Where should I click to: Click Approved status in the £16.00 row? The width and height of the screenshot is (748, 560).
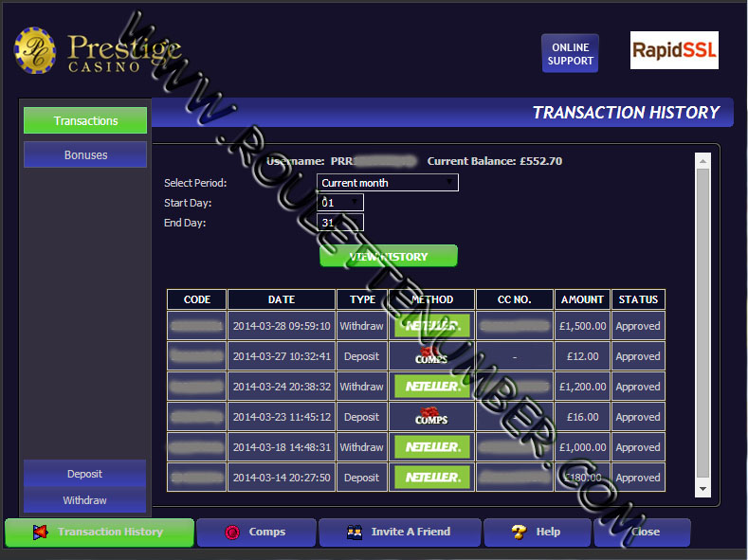638,417
